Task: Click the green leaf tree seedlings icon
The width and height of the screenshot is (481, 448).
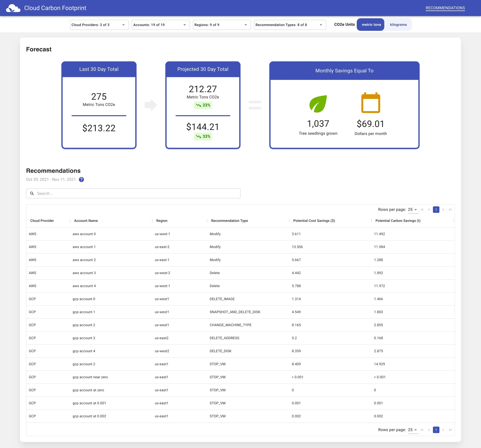Action: click(x=318, y=104)
